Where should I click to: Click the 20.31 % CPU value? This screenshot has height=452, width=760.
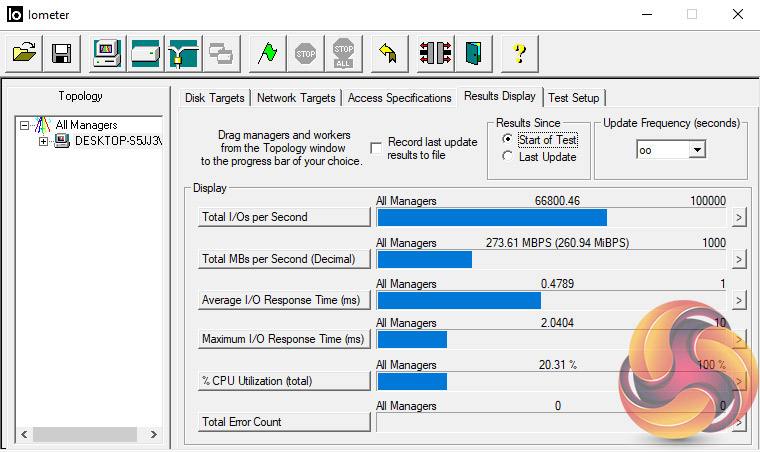tap(558, 365)
